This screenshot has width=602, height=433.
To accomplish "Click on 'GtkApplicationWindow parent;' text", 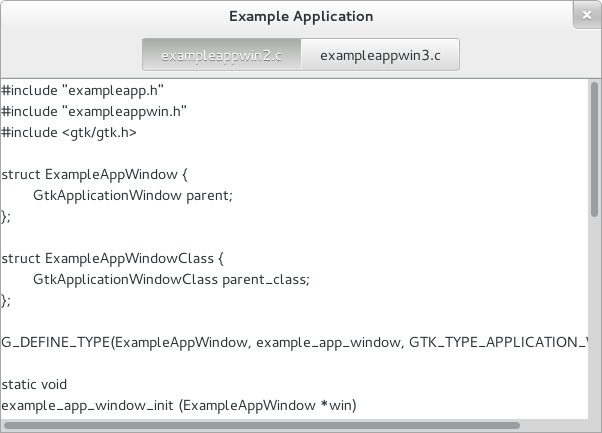I will pyautogui.click(x=132, y=195).
